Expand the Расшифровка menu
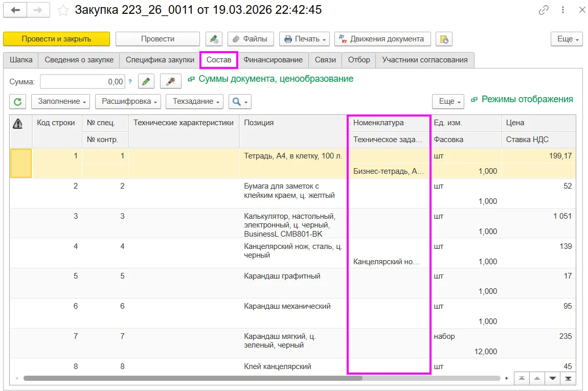The width and height of the screenshot is (588, 391). click(x=128, y=102)
